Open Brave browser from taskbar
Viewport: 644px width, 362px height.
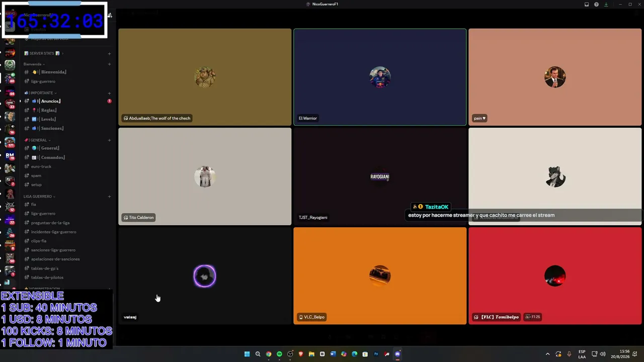pos(301,354)
